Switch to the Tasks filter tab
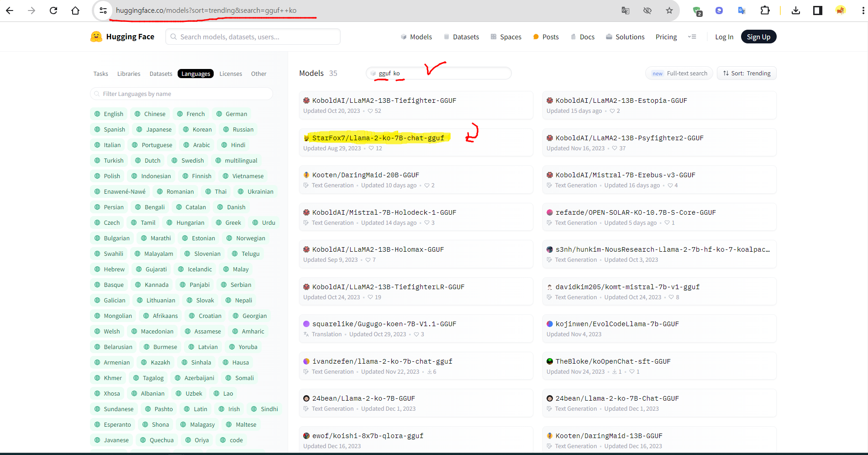Image resolution: width=868 pixels, height=455 pixels. (101, 74)
